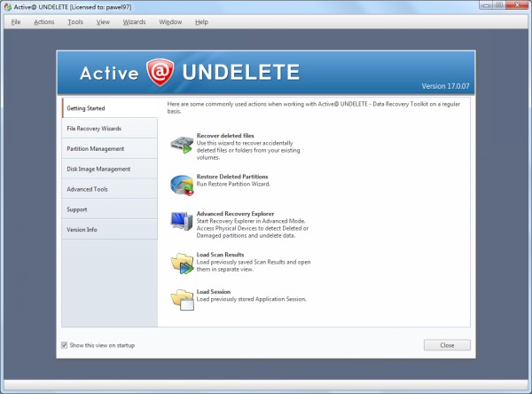The width and height of the screenshot is (532, 394).
Task: Click Recover deleted files heading link
Action: pyautogui.click(x=225, y=136)
